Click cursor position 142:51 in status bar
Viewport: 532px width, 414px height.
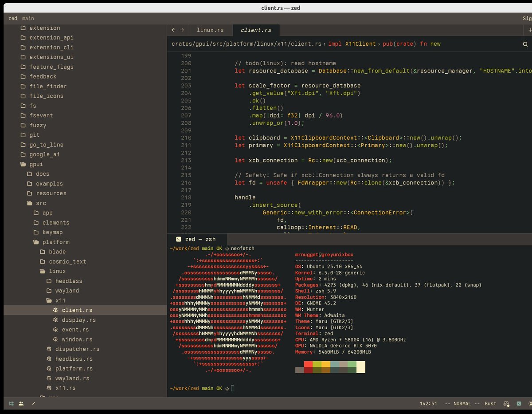(x=428, y=404)
